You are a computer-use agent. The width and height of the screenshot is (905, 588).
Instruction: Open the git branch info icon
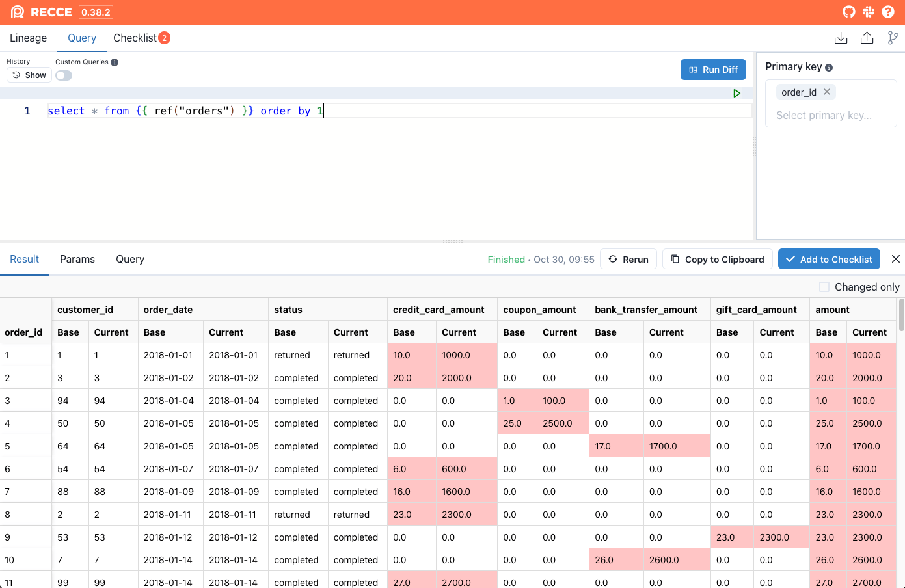[x=893, y=38]
